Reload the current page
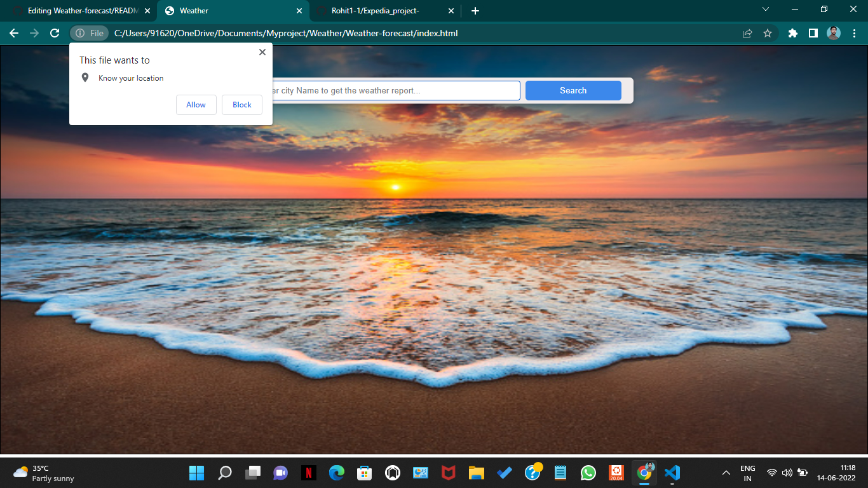The width and height of the screenshot is (868, 488). point(55,33)
